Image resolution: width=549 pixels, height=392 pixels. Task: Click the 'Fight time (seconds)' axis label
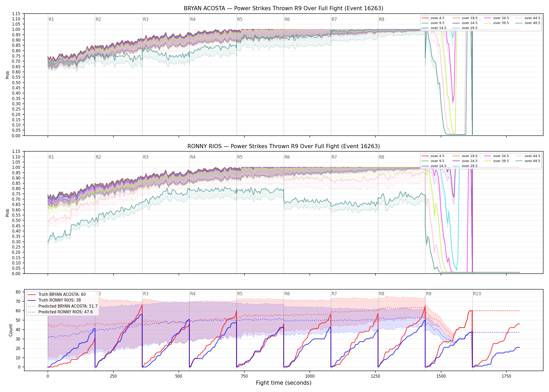click(284, 383)
